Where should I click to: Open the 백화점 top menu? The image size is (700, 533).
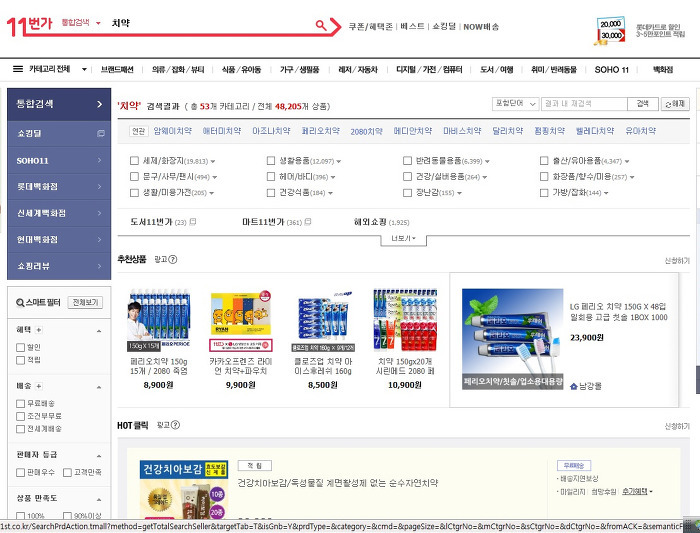(x=663, y=70)
